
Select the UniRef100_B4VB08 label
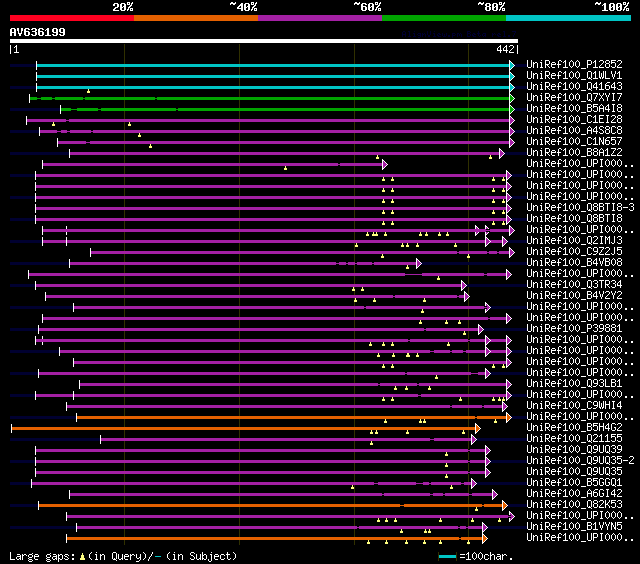coord(574,263)
